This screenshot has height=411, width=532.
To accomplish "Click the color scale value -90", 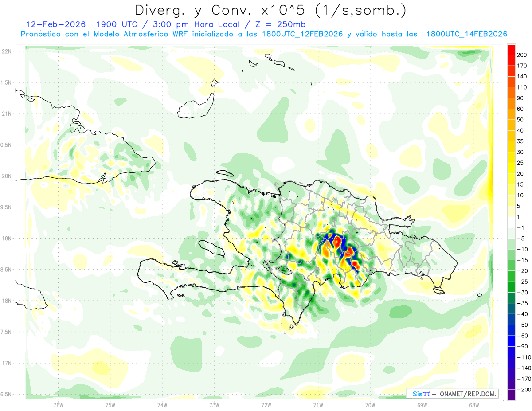I will click(524, 347).
